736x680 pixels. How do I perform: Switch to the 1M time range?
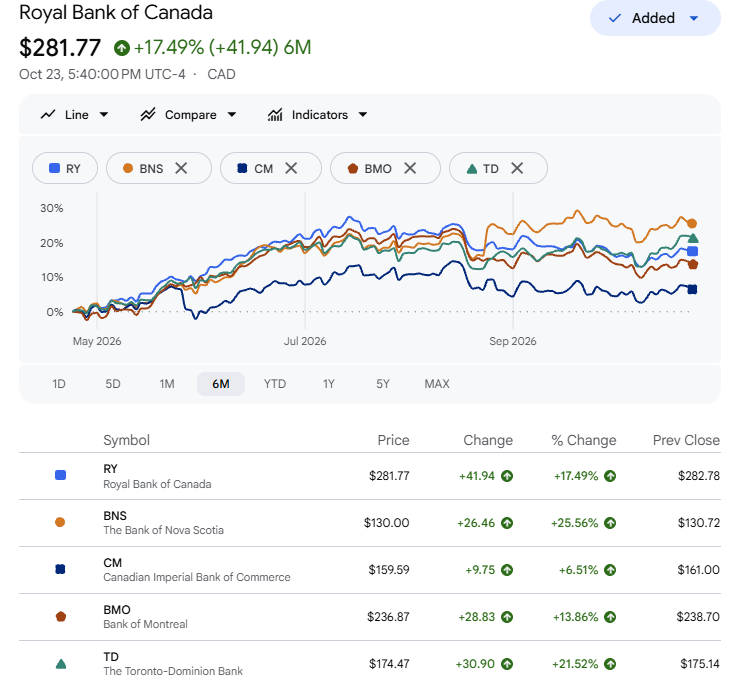coord(167,384)
